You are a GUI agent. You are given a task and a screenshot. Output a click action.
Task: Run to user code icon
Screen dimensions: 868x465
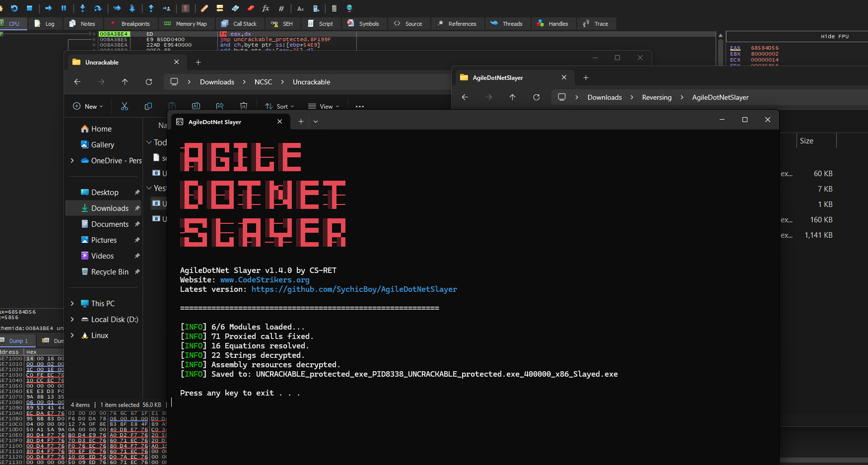tap(167, 8)
